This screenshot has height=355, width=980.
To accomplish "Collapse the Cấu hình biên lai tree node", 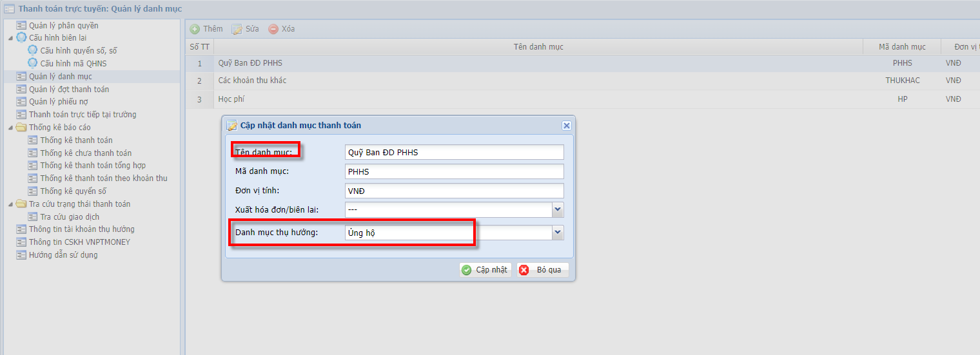I will (x=10, y=38).
